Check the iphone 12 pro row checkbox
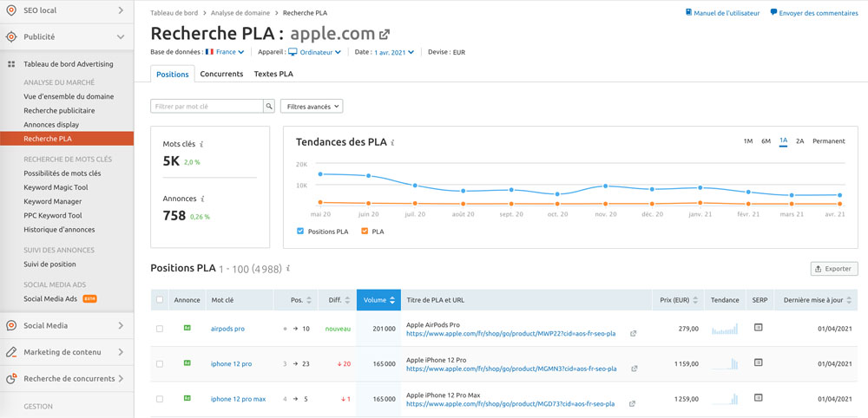The height and width of the screenshot is (418, 868). point(160,364)
